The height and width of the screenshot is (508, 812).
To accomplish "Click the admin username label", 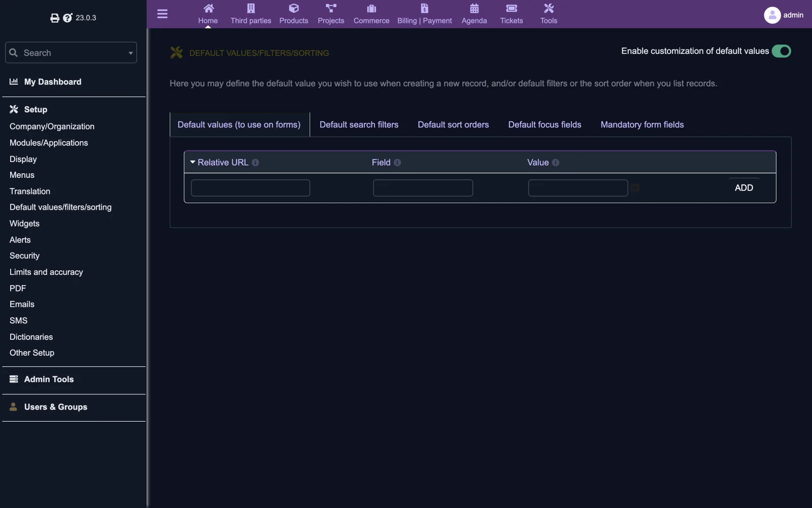I will (793, 15).
